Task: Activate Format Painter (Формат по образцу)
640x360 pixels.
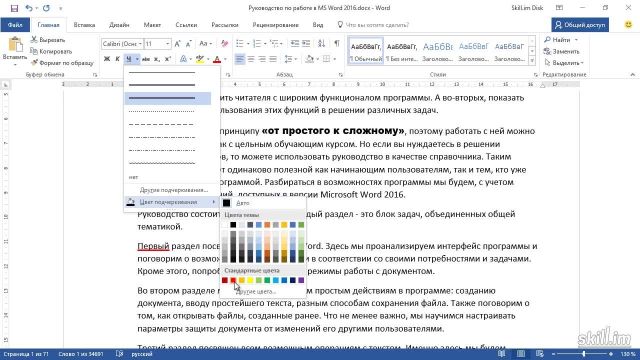Action: pyautogui.click(x=62, y=63)
